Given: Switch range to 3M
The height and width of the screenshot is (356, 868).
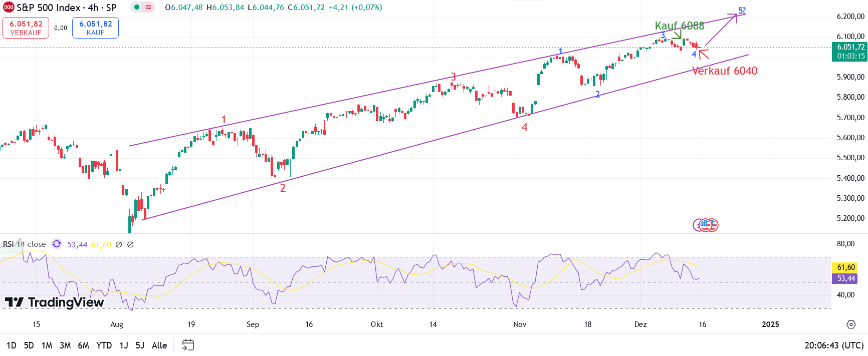Looking at the screenshot, I should [x=65, y=345].
